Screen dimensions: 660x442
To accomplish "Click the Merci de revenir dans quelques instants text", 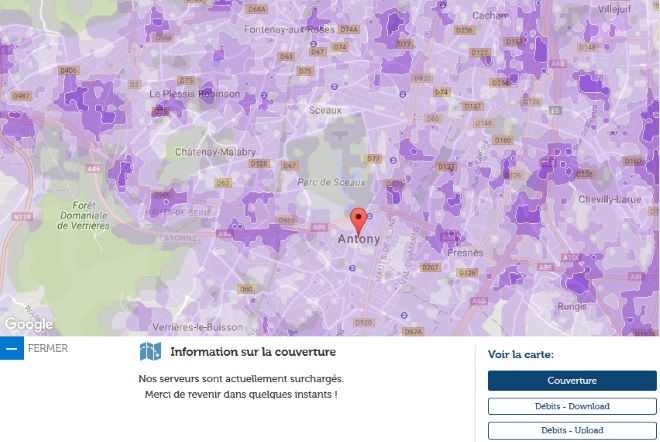I will tap(241, 394).
